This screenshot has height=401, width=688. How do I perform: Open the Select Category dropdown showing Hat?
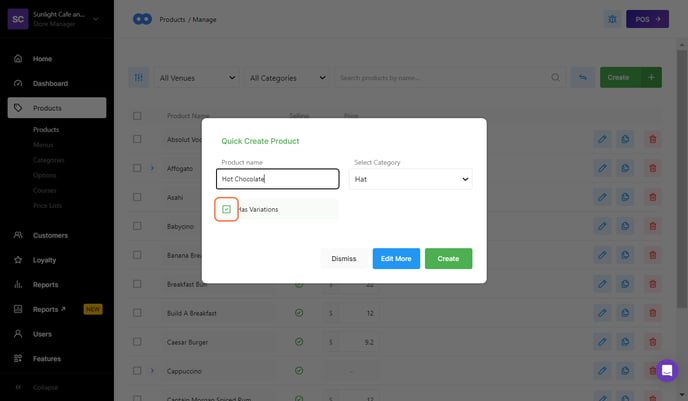(412, 179)
